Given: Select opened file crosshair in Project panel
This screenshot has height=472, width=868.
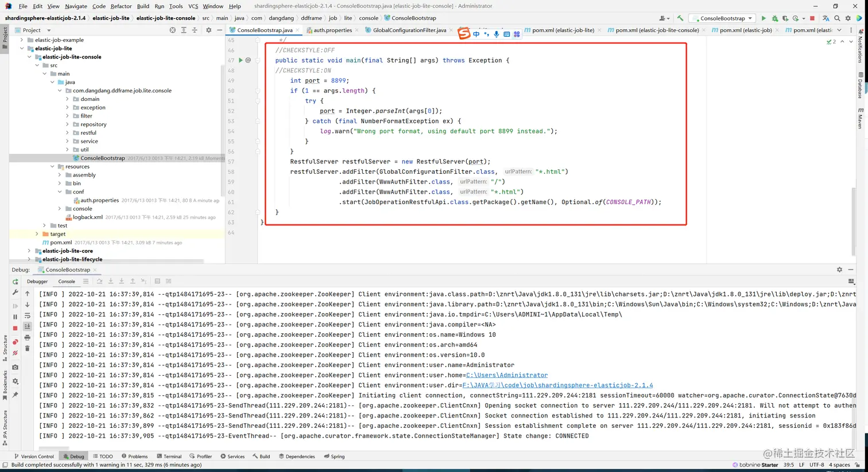Looking at the screenshot, I should 172,30.
